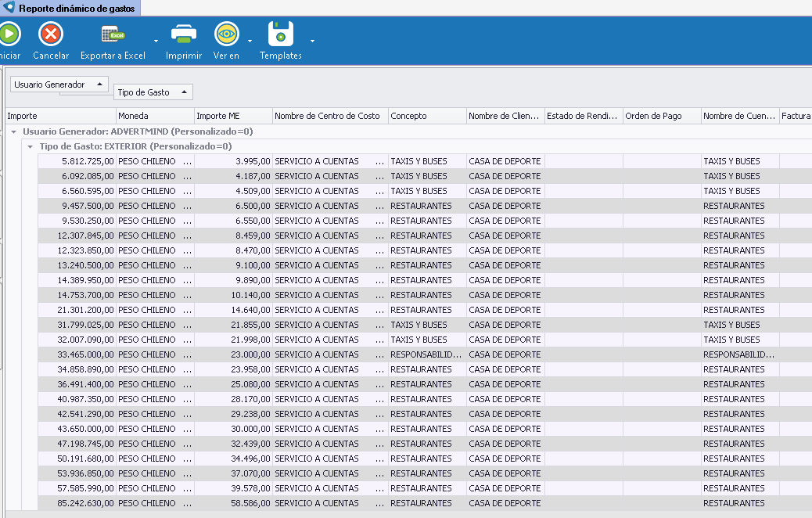This screenshot has height=518, width=812.
Task: Open the Ver en dropdown arrow
Action: (x=250, y=41)
